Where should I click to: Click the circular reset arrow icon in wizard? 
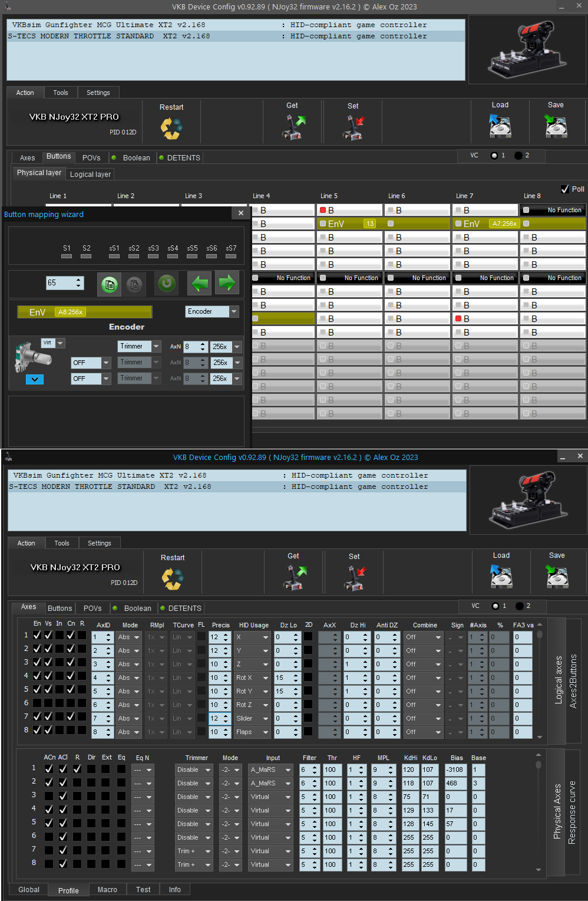click(x=167, y=284)
